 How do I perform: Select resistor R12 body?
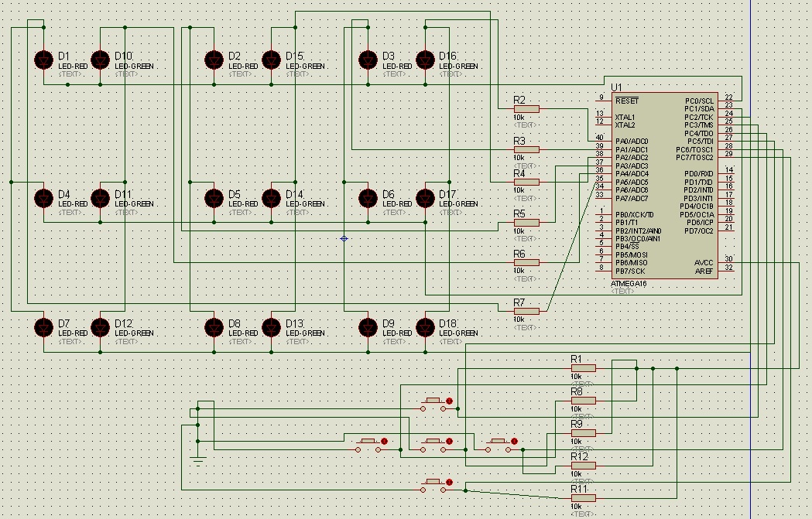pyautogui.click(x=583, y=466)
